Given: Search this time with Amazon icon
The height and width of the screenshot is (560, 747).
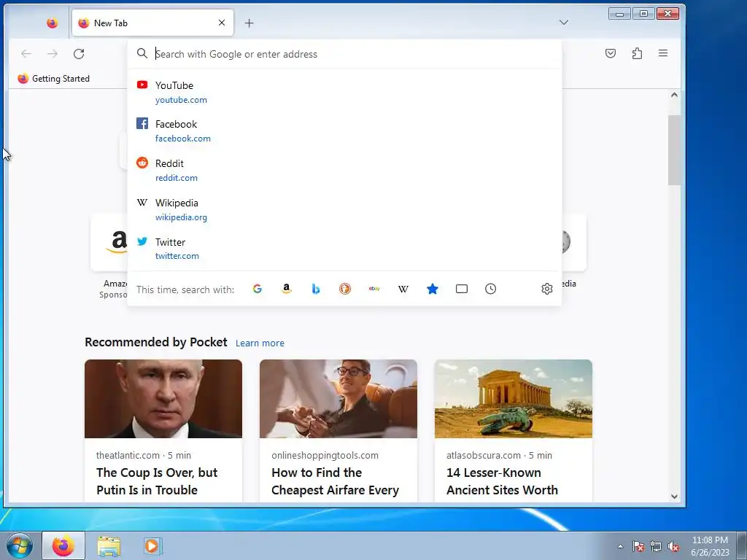Looking at the screenshot, I should (286, 289).
